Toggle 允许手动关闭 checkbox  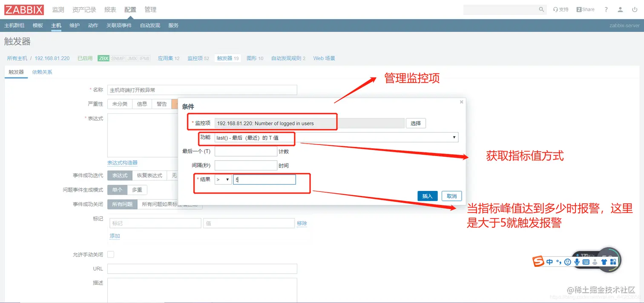(x=111, y=254)
